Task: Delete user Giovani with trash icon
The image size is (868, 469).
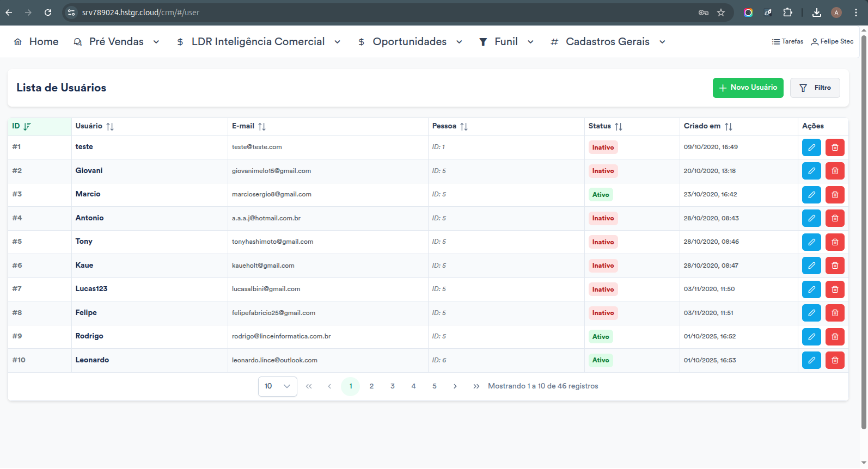Action: pos(835,171)
